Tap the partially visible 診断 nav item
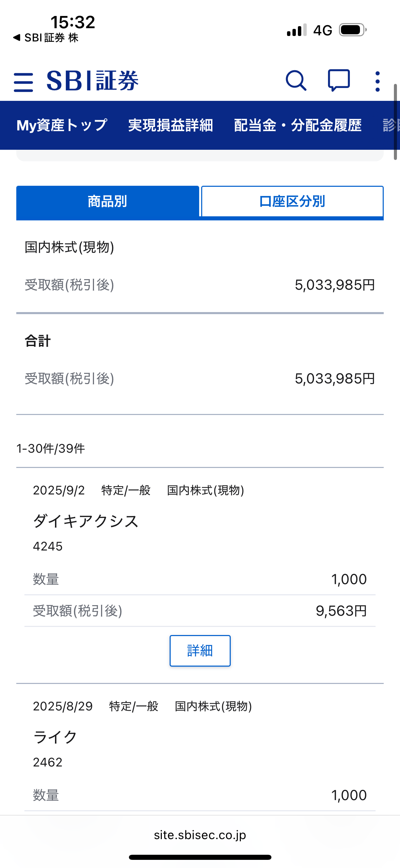The width and height of the screenshot is (400, 868). (x=391, y=125)
